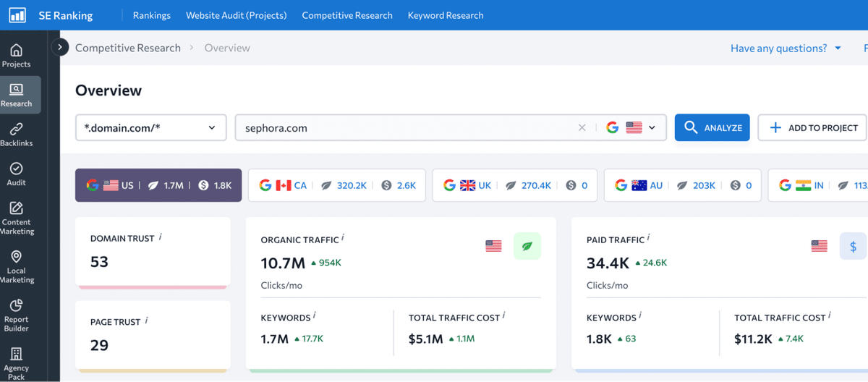Image resolution: width=868 pixels, height=382 pixels.
Task: Click US flag in Organic Traffic card
Action: tap(493, 246)
